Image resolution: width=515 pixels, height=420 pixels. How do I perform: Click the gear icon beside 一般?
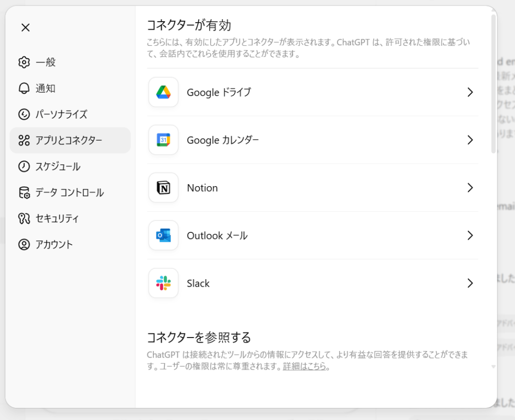click(x=24, y=62)
